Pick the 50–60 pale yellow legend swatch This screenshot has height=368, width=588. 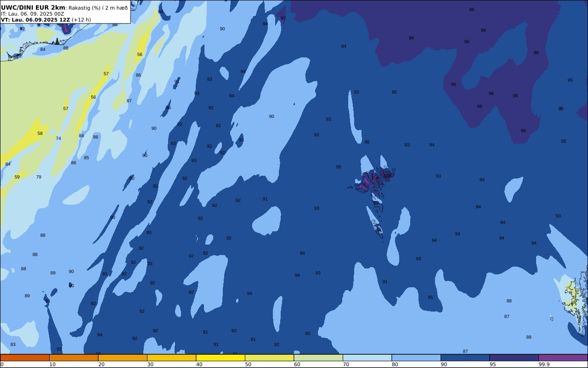[269, 357]
